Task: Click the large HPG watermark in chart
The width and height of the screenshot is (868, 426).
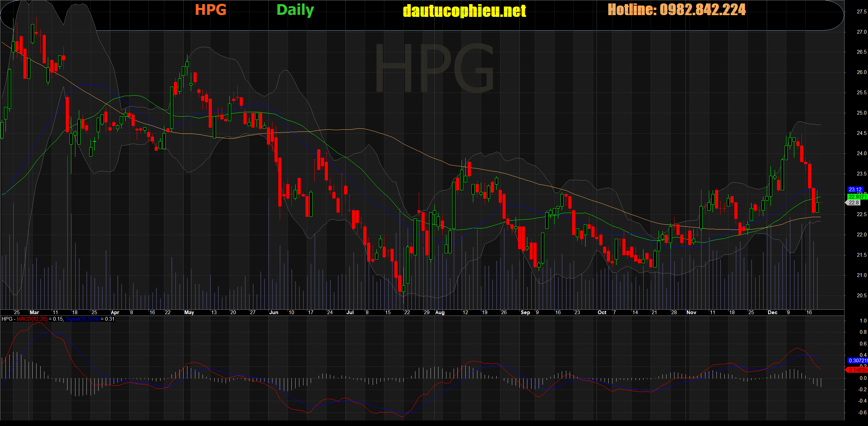Action: [434, 68]
